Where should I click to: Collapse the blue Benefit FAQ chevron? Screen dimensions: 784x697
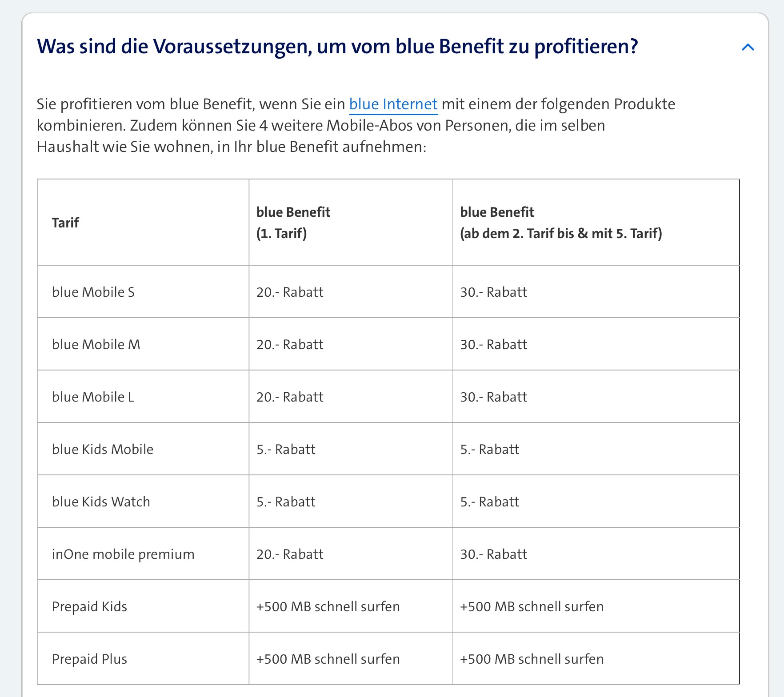(748, 47)
